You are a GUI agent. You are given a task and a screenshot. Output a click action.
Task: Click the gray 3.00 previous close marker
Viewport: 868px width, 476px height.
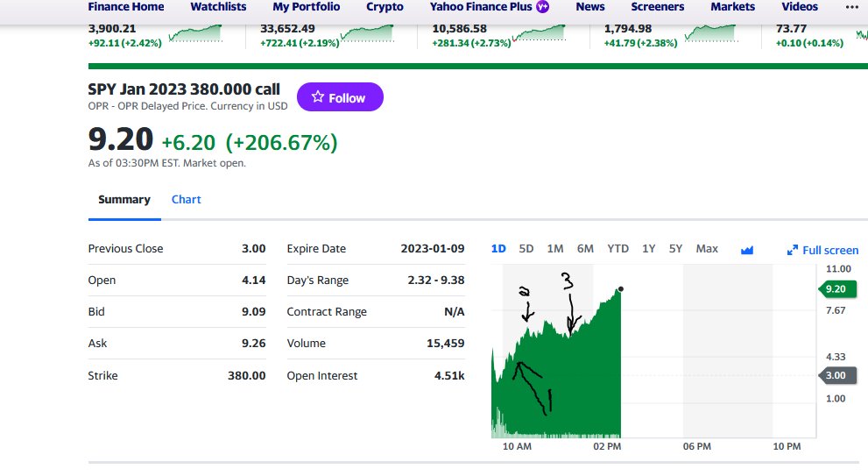[x=837, y=376]
